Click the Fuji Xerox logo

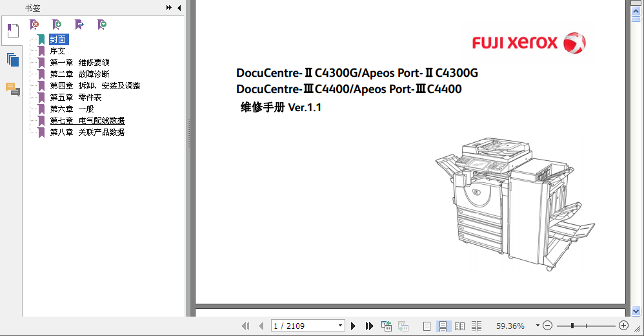click(x=529, y=43)
